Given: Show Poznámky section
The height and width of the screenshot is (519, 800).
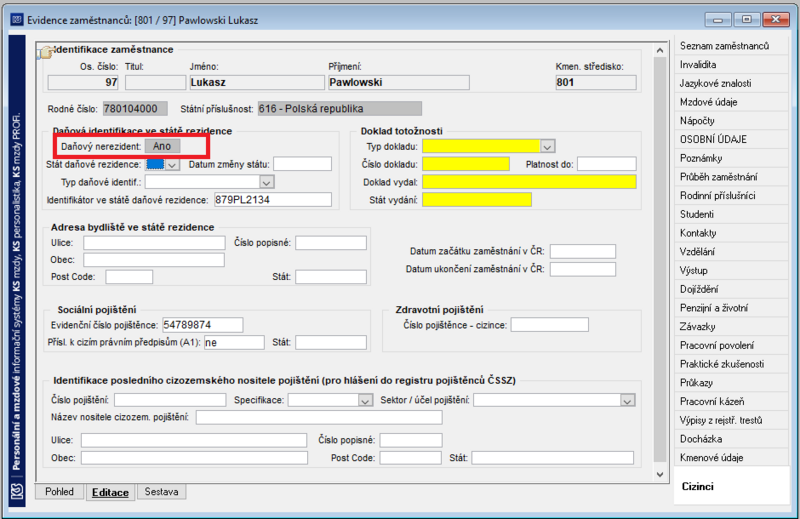Looking at the screenshot, I should coord(731,158).
